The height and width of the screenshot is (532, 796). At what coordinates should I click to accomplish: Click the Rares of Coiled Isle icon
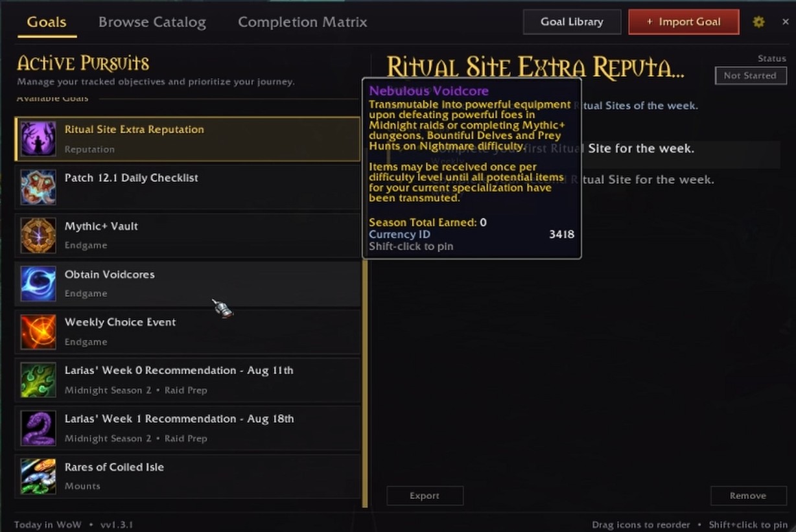tap(38, 476)
